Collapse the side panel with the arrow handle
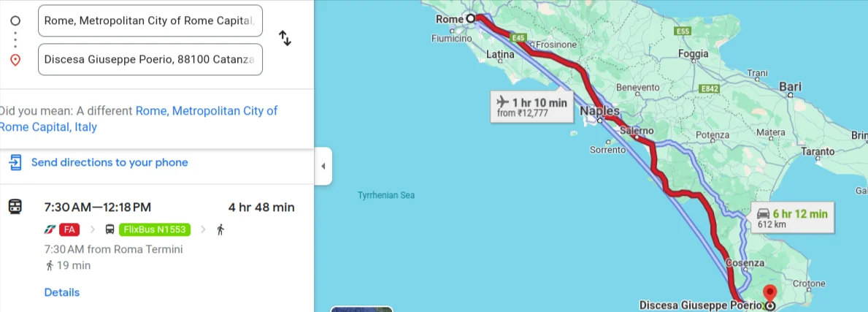This screenshot has width=868, height=312. click(x=323, y=166)
